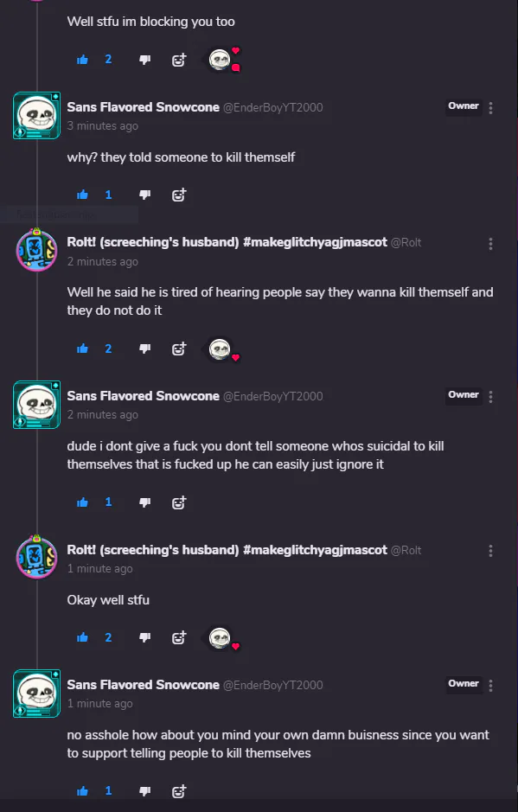
Task: Like the 'why? they told someone to kill themself' comment
Action: pos(82,195)
